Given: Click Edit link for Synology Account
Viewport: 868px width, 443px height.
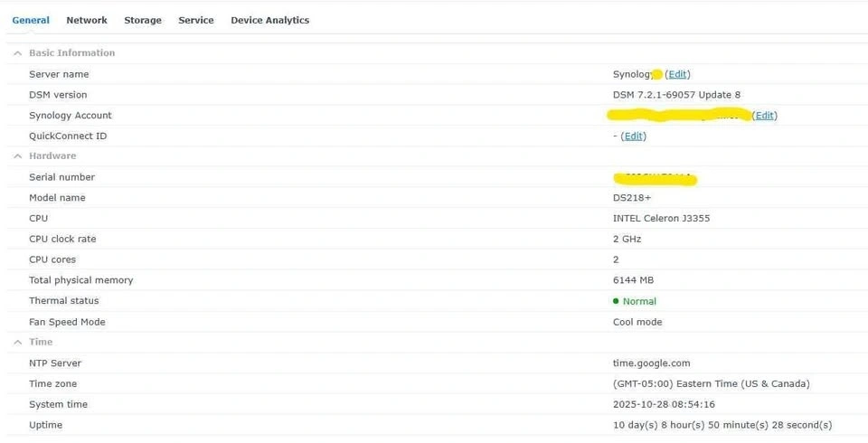Looking at the screenshot, I should (x=765, y=116).
